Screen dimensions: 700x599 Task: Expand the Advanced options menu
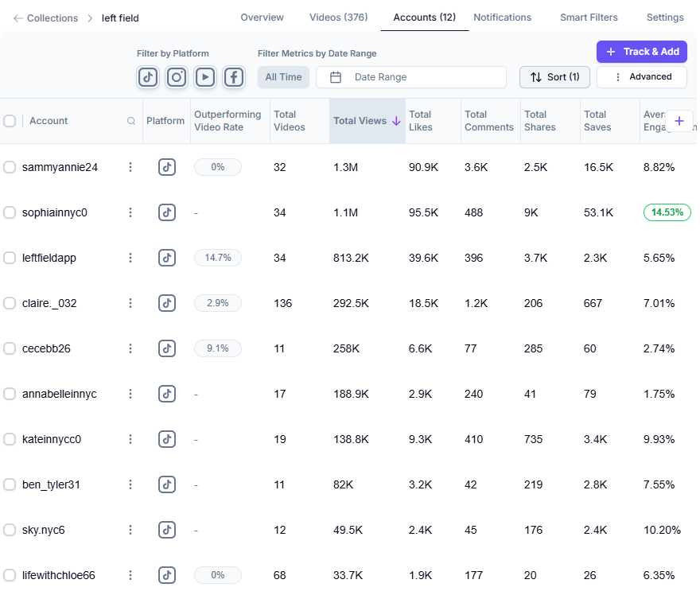[642, 77]
